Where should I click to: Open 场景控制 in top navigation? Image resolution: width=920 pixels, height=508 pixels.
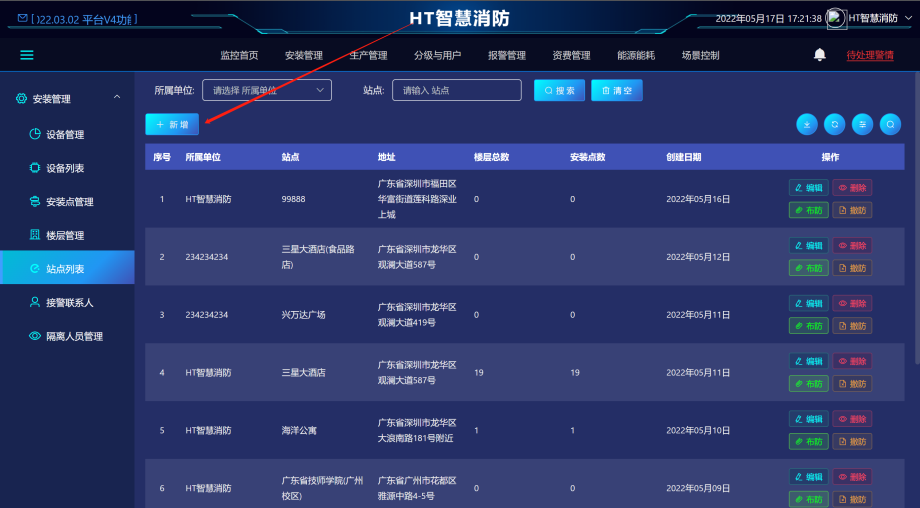pyautogui.click(x=701, y=55)
